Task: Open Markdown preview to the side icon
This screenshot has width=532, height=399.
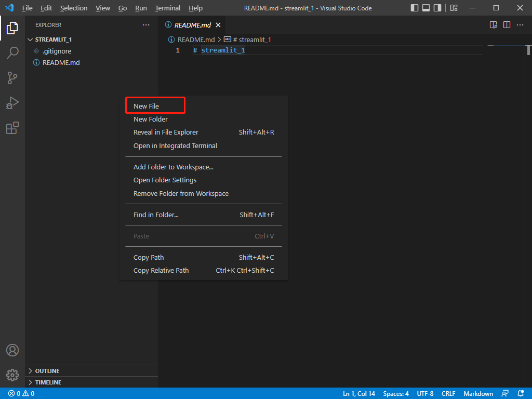Action: [x=494, y=25]
